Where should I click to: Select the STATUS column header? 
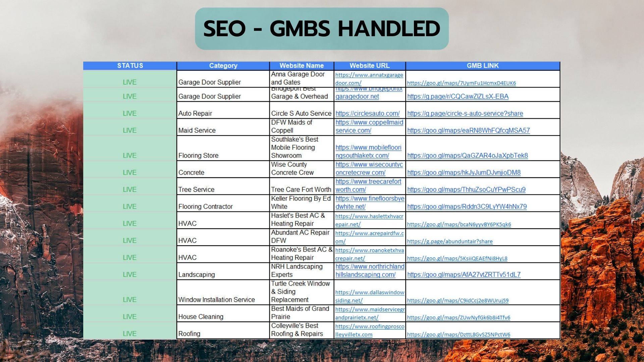[x=130, y=66]
